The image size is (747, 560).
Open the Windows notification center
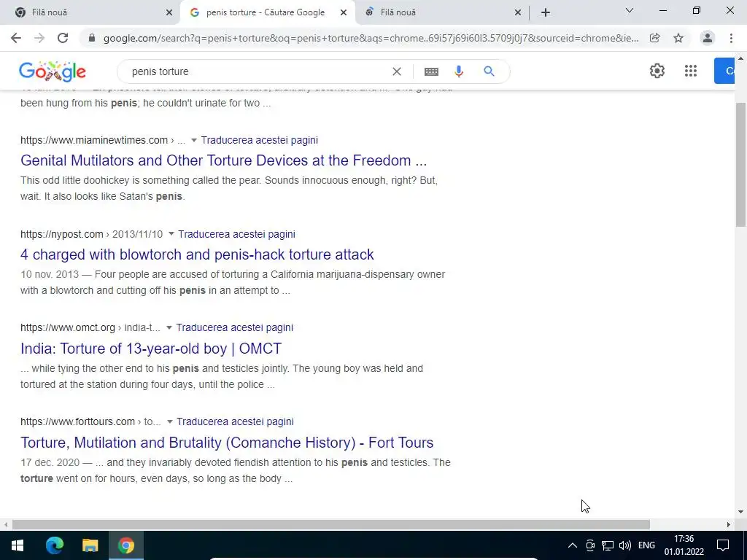[x=723, y=545]
